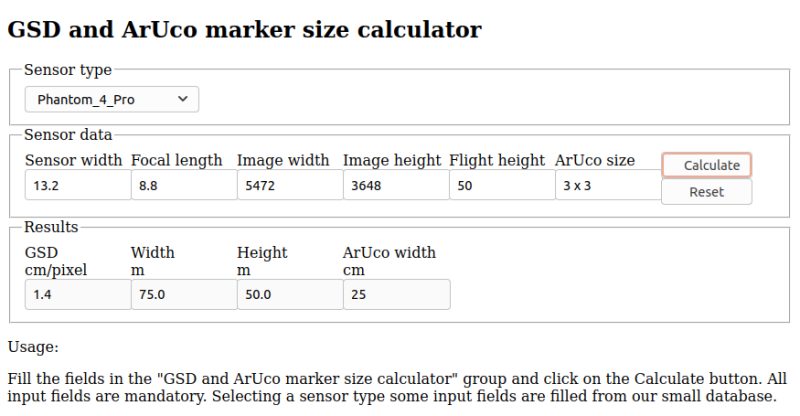Select the ArUco width result showing 25

[x=397, y=295]
